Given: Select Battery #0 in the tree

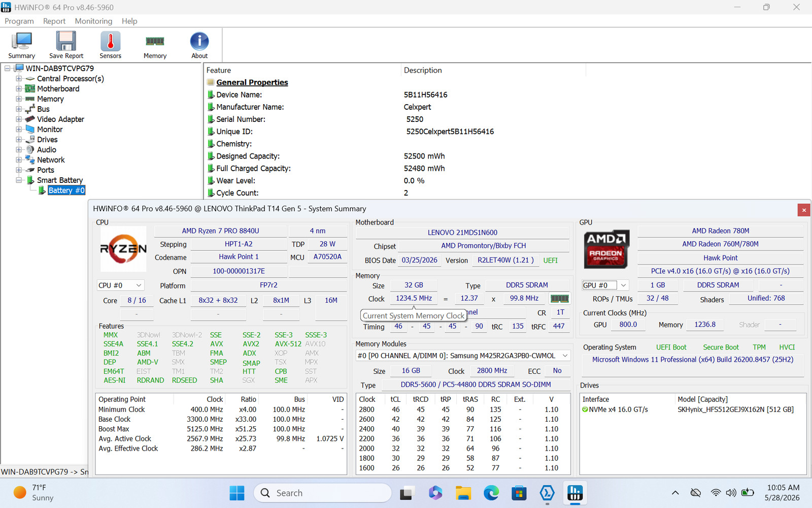Looking at the screenshot, I should 66,190.
